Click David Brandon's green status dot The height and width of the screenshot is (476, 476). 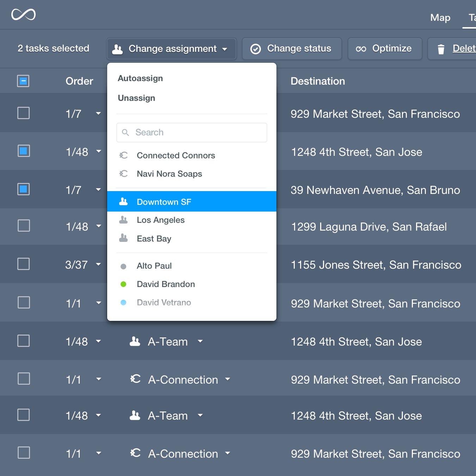[123, 284]
